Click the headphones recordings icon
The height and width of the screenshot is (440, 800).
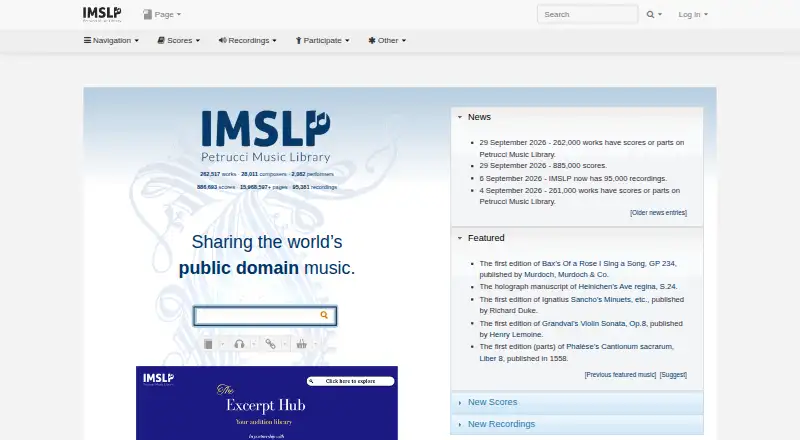[x=239, y=344]
